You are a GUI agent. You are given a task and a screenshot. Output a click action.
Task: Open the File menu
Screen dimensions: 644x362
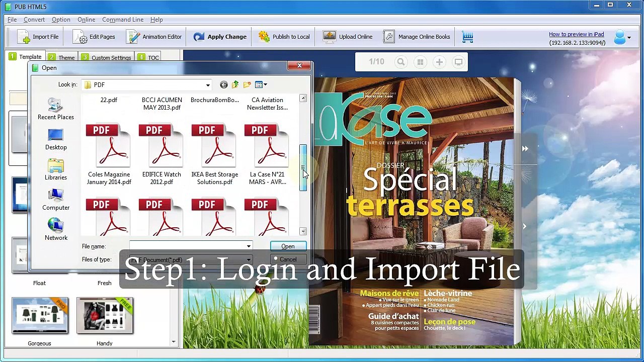(x=12, y=20)
